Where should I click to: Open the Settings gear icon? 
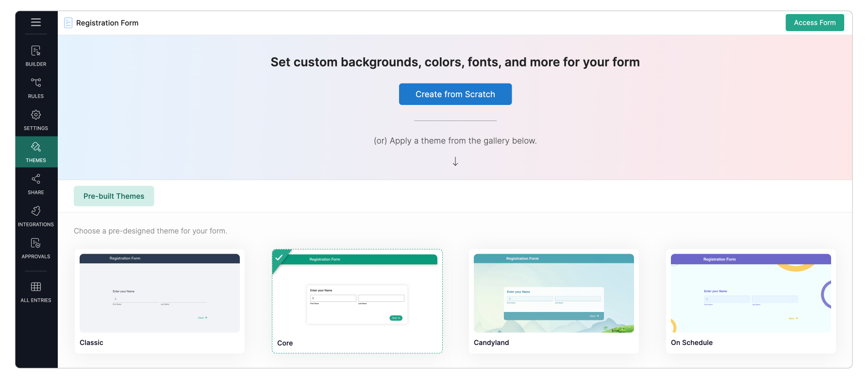coord(36,115)
